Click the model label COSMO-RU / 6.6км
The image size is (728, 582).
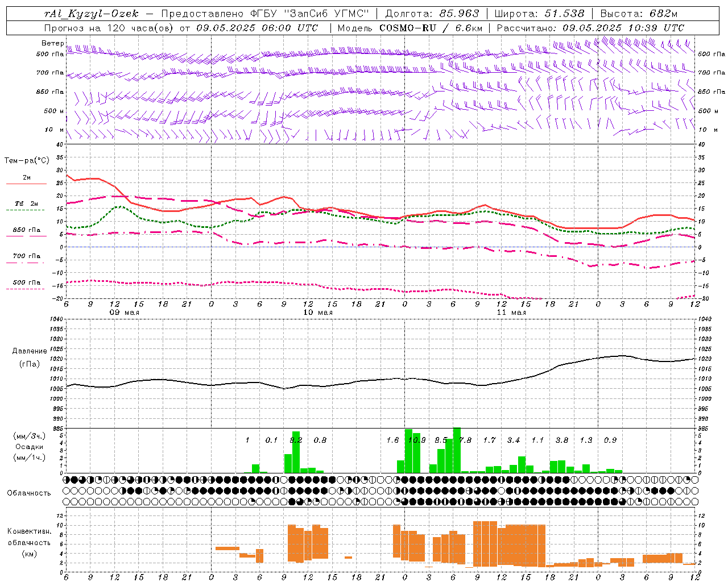(431, 28)
